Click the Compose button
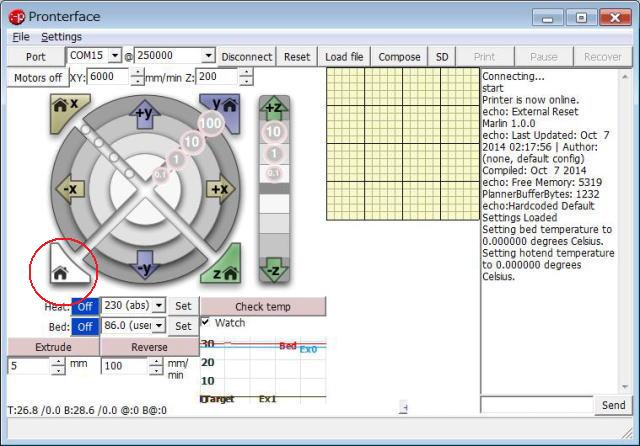 pos(399,57)
